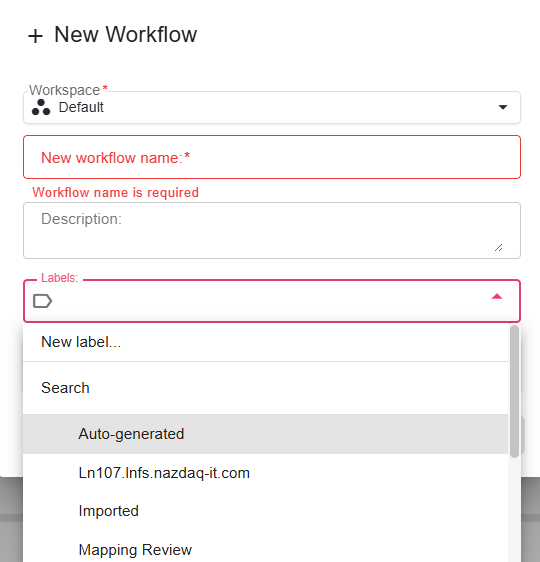Focus the New workflow name field
The height and width of the screenshot is (562, 540).
click(x=272, y=157)
